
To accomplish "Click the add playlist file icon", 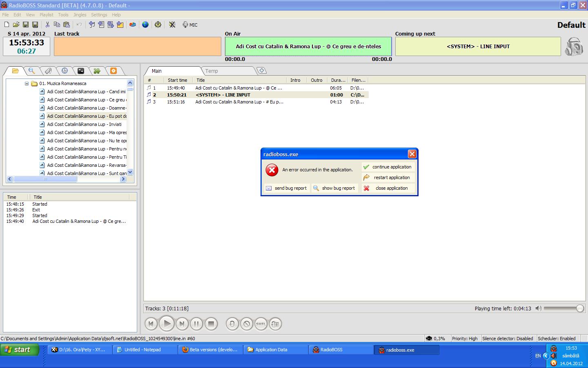I will (x=101, y=25).
